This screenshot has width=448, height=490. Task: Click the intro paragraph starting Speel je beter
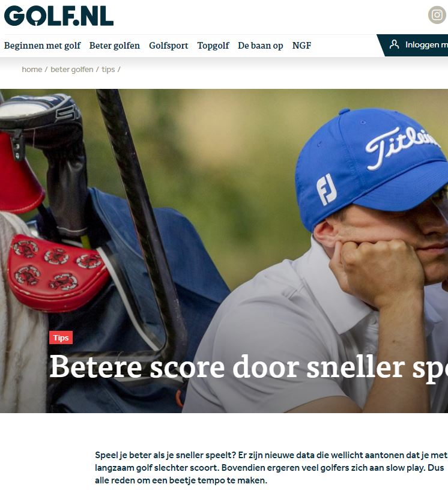tap(271, 468)
